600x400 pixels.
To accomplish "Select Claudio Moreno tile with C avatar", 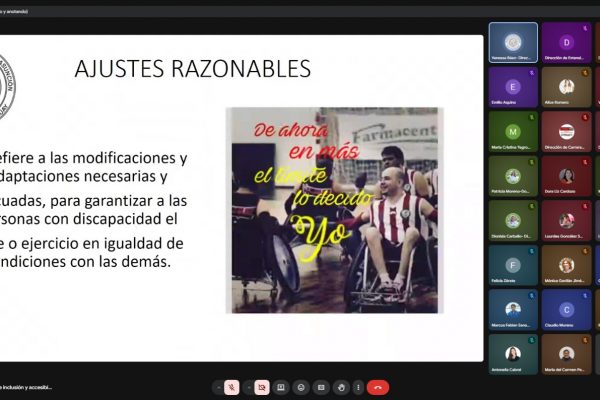I will 566,310.
